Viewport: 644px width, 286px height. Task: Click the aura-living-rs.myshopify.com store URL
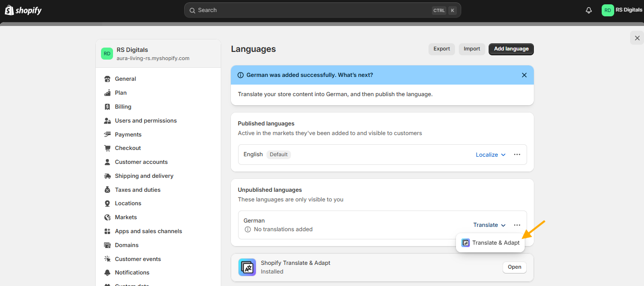153,58
